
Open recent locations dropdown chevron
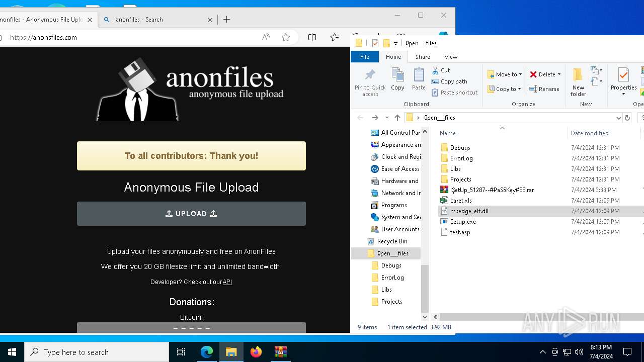387,118
